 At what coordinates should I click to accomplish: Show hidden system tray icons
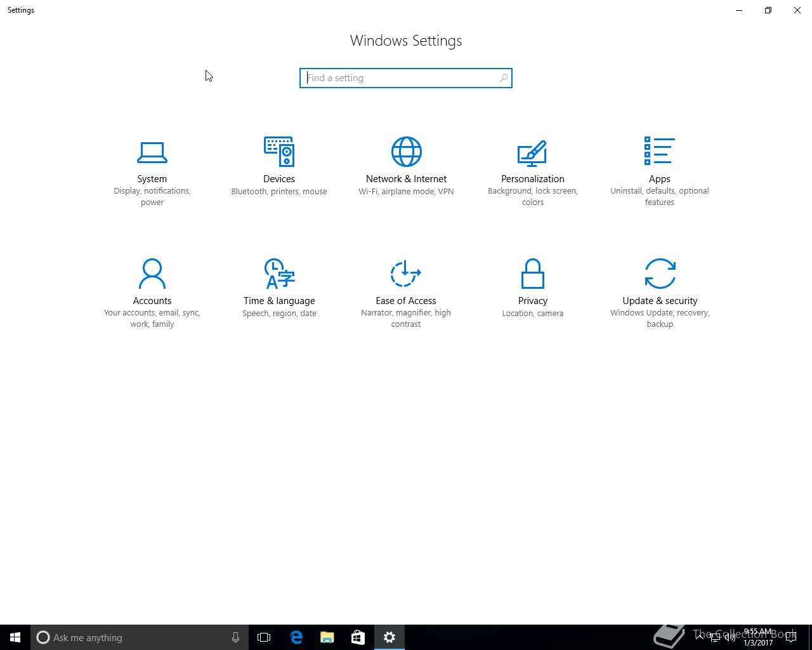(x=700, y=637)
